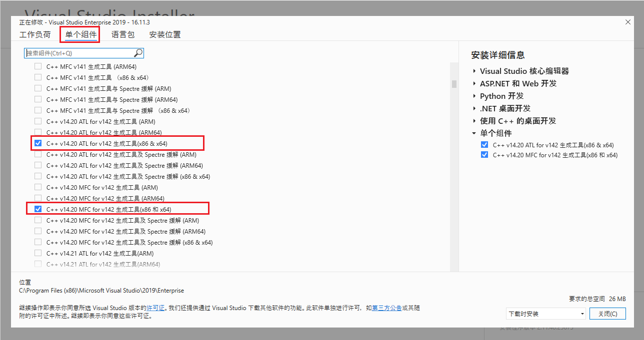The image size is (644, 340).
Task: Uncheck v14.20 ATL for v142 生成工具 (x86 & x64) in list
Action: tap(38, 143)
